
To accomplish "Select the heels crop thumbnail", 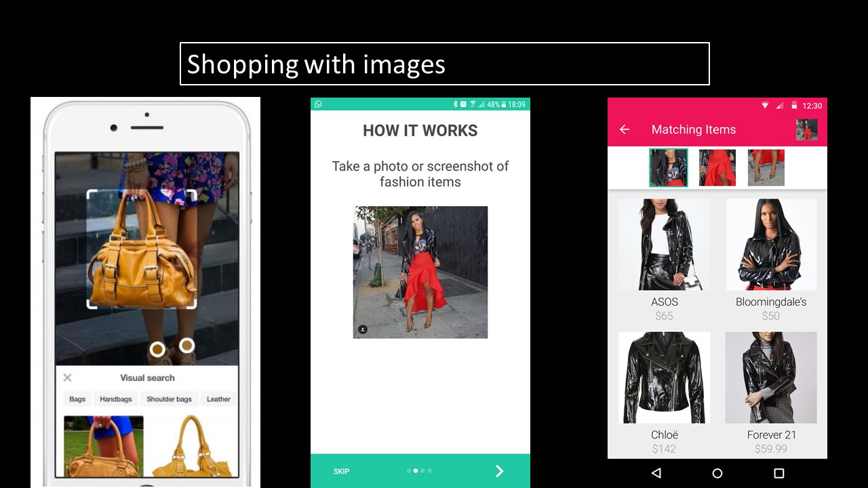I will click(x=766, y=167).
